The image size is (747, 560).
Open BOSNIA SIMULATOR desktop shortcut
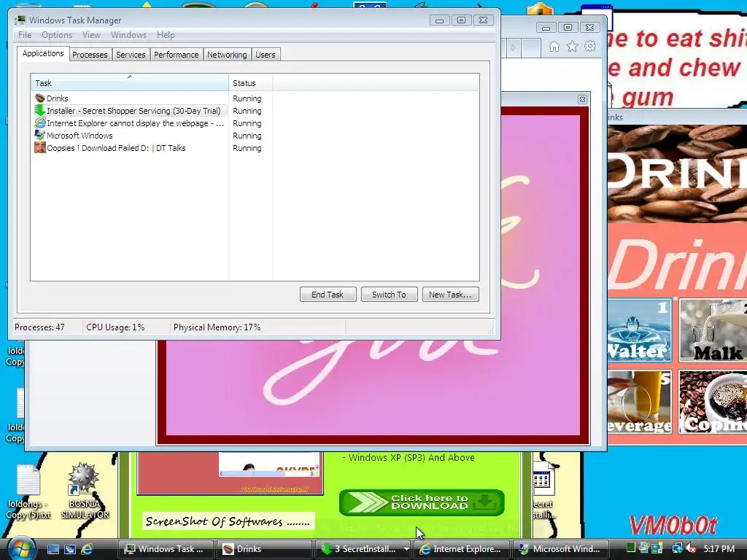[x=85, y=491]
